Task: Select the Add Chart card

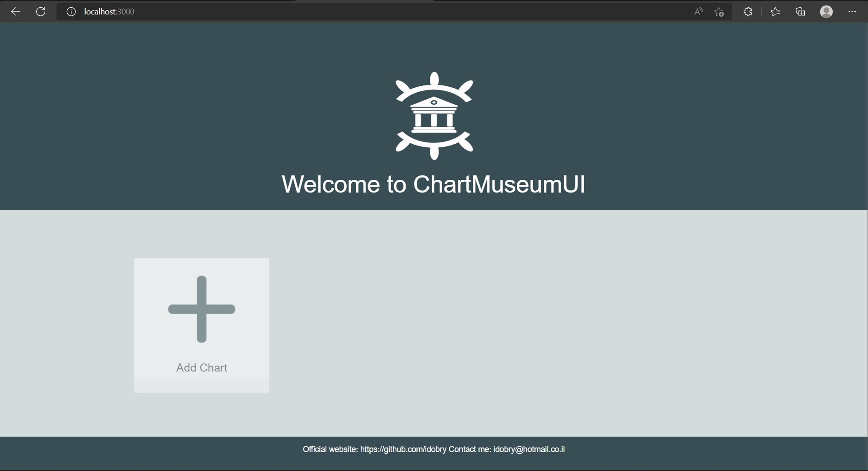Action: pos(201,325)
